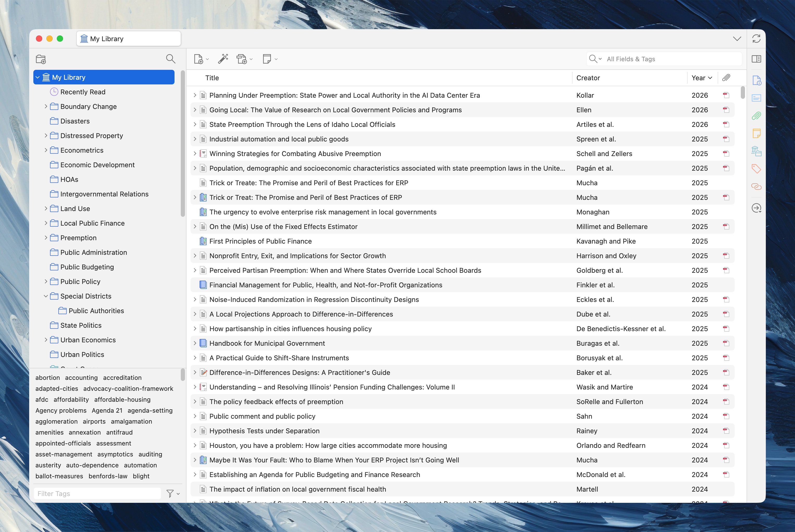Click the New Item toolbar button
The image size is (795, 532).
[198, 59]
